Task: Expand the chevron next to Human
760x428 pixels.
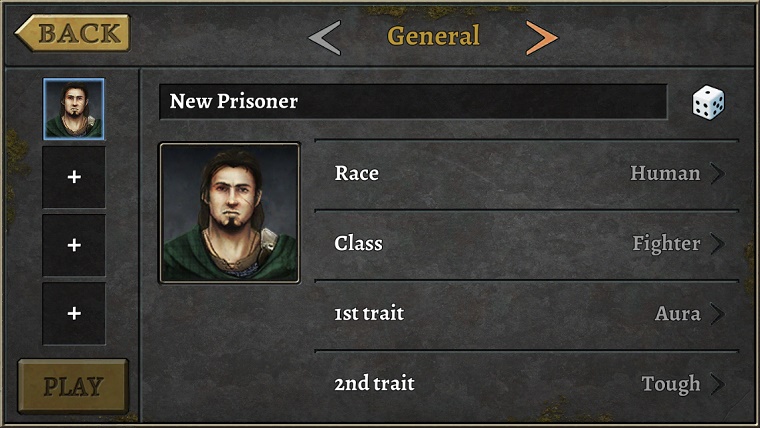Action: (717, 174)
